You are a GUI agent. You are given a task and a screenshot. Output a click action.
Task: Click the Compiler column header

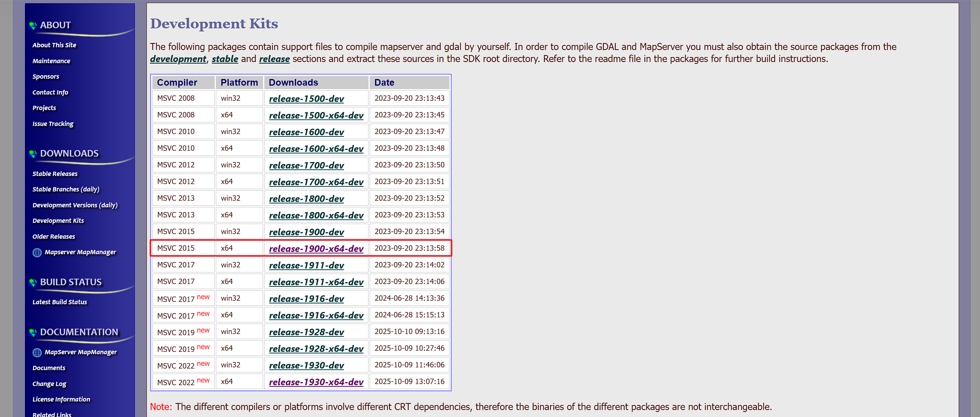click(177, 83)
